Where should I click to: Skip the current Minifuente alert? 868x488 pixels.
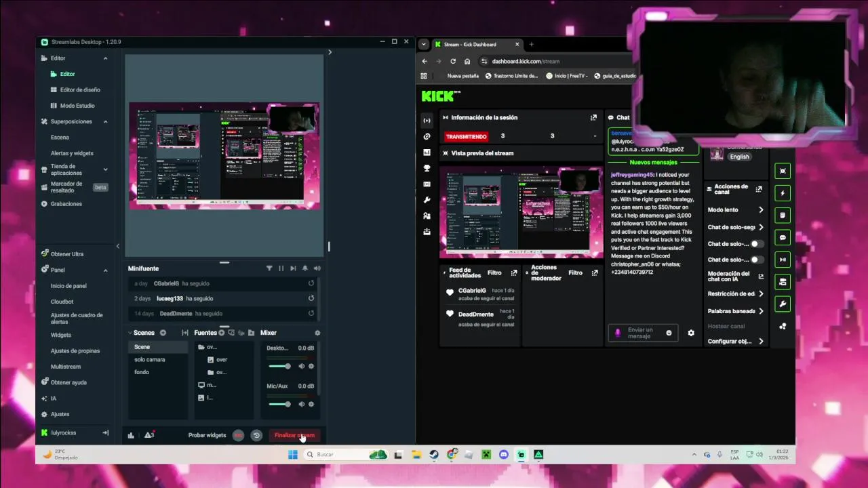coord(293,268)
